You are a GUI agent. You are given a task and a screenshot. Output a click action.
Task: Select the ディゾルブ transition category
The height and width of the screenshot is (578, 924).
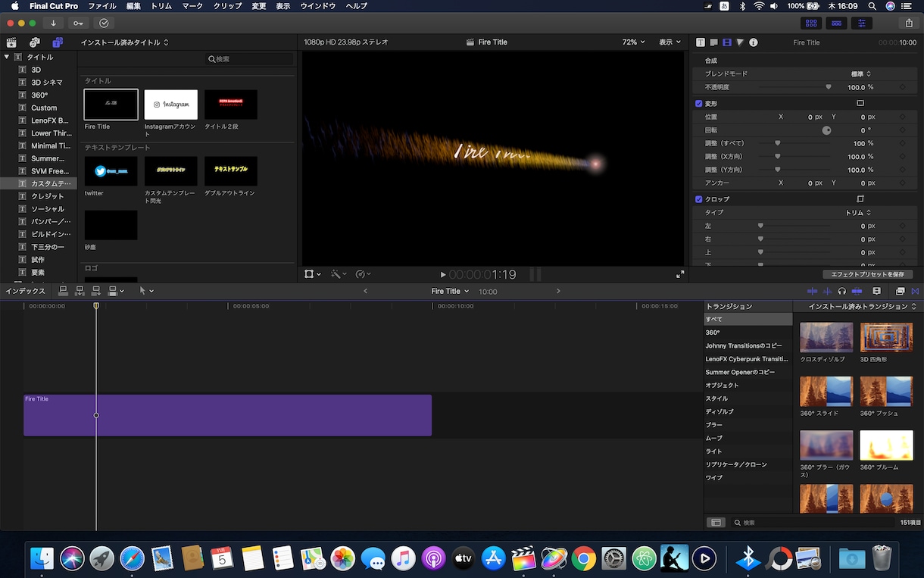coord(720,411)
